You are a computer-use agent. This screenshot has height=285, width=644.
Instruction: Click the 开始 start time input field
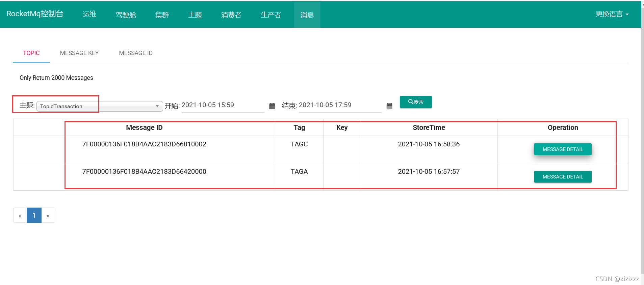[223, 105]
